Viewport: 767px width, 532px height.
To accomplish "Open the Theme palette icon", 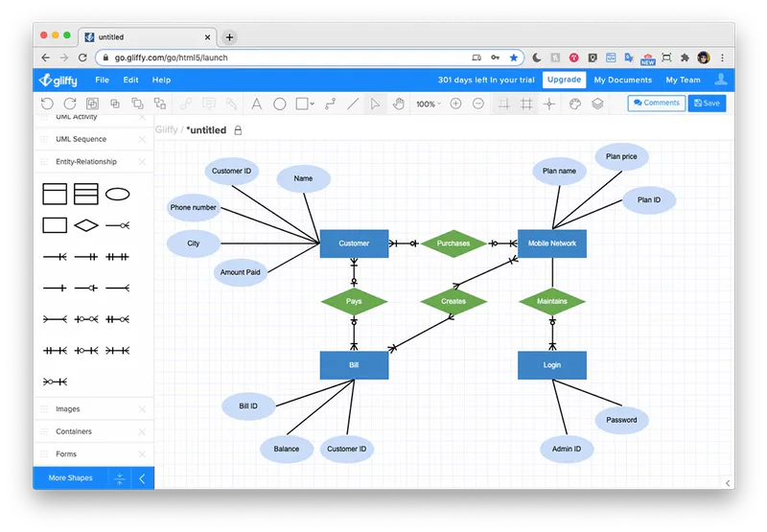I will (574, 104).
